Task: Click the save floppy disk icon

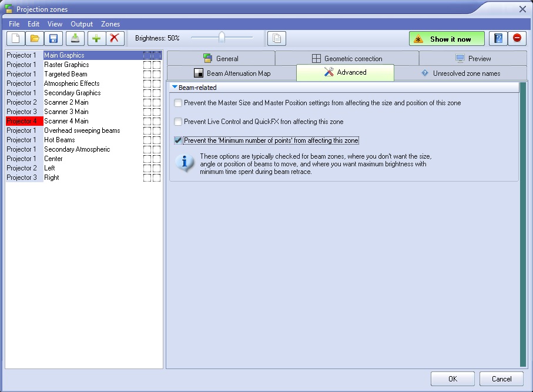Action: pos(53,39)
